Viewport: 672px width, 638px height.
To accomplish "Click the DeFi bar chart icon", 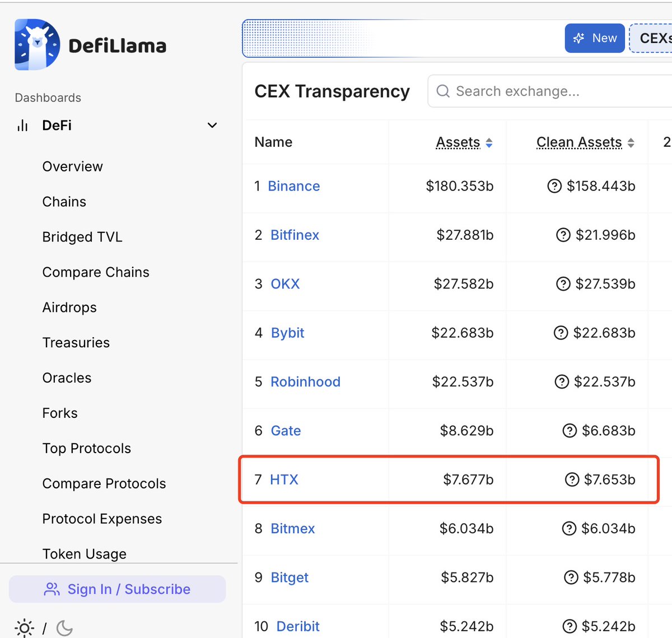I will [22, 125].
